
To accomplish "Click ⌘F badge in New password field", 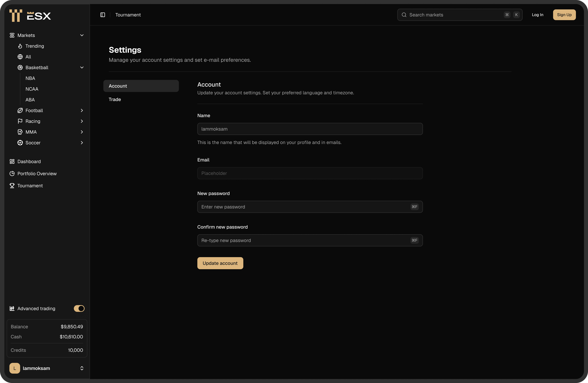I will click(x=414, y=207).
